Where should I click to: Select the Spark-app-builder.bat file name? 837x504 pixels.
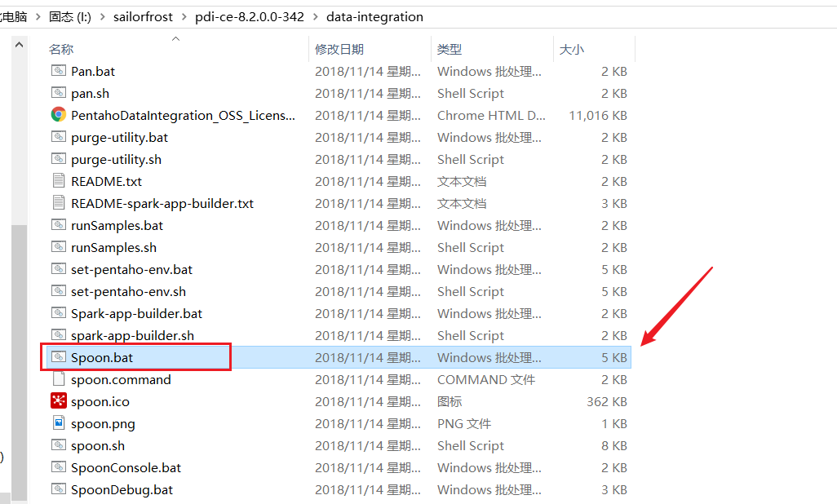point(137,313)
